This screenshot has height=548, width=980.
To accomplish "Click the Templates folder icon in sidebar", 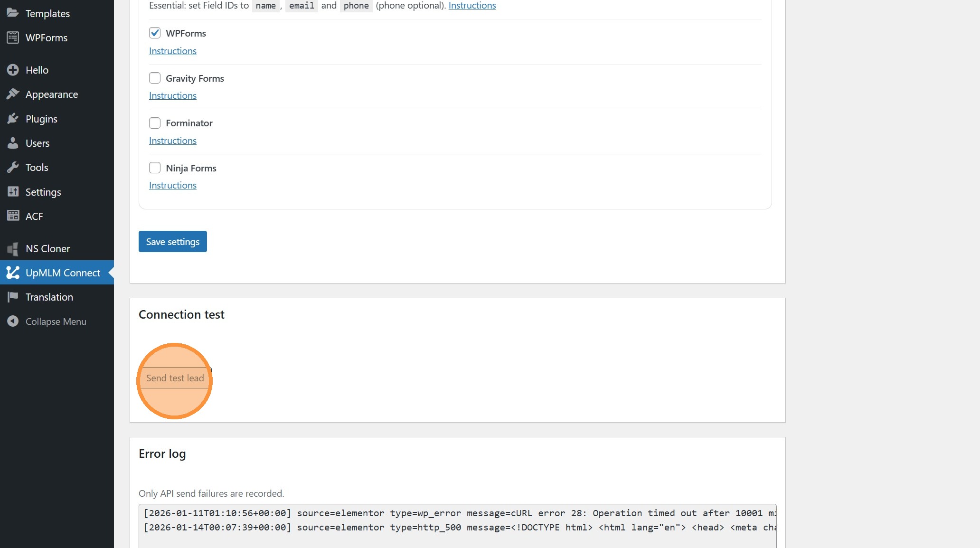I will pos(13,13).
